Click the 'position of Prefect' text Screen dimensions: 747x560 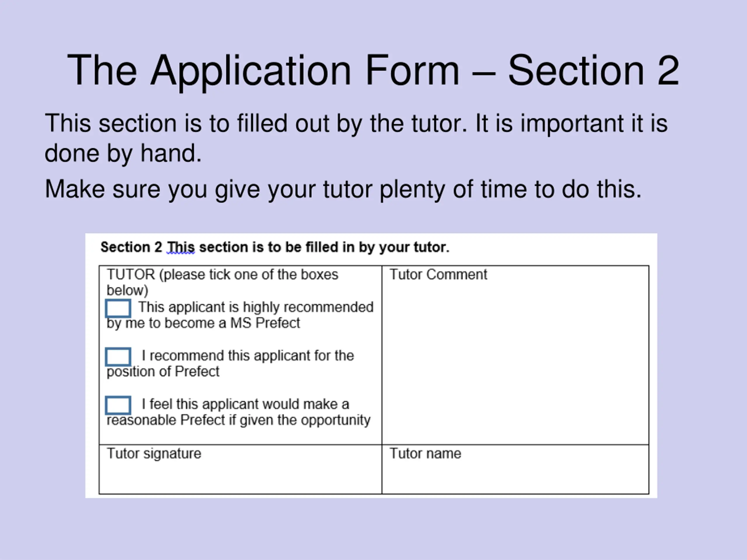pos(163,372)
